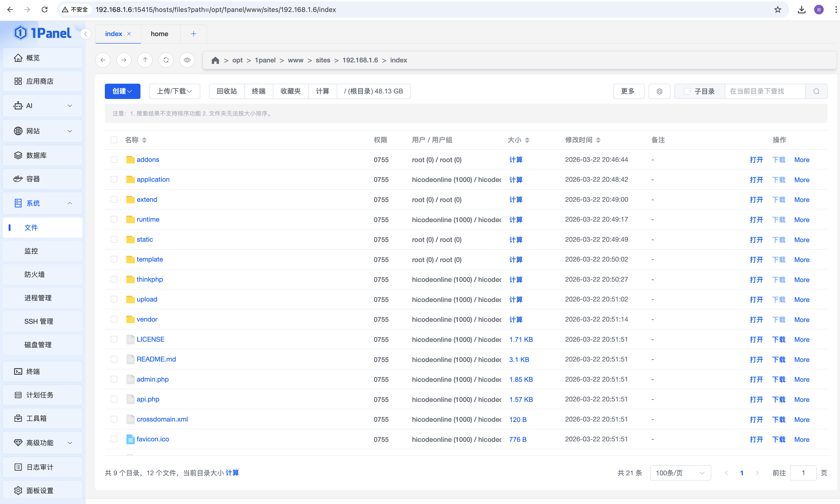840x504 pixels.
Task: Open the 100条/页 page size selector
Action: [680, 473]
